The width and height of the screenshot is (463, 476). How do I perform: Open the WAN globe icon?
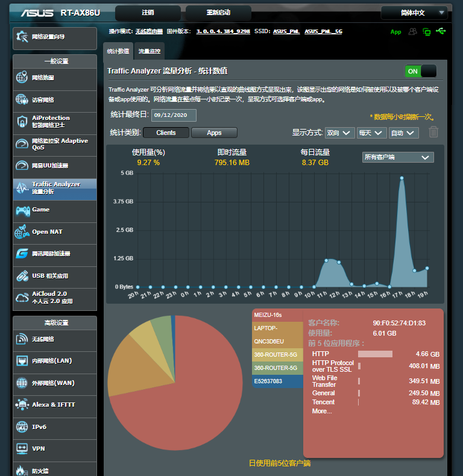[x=22, y=383]
